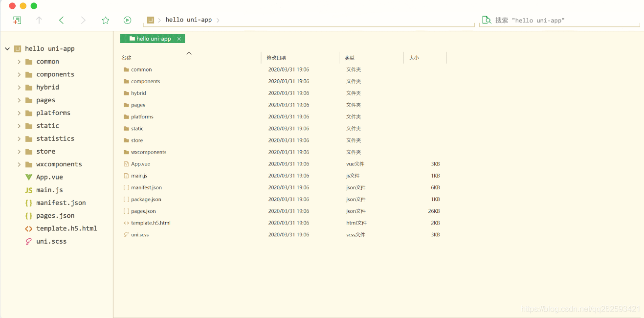Expand the components folder in sidebar
Screen dimensions: 644x318
pos(19,74)
